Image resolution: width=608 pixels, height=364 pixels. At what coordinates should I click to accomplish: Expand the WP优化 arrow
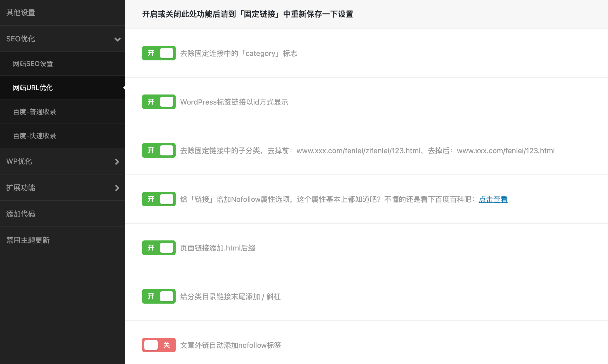[117, 162]
